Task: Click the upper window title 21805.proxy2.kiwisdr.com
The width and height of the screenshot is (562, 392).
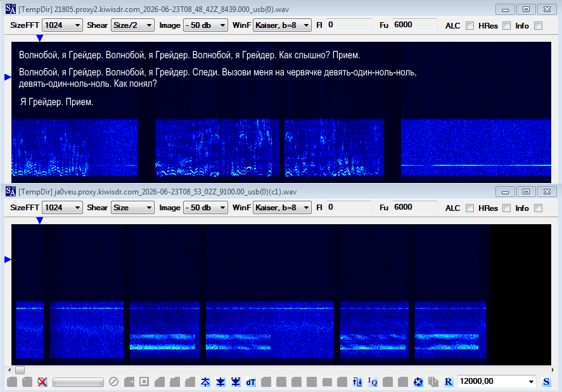Action: (153, 9)
